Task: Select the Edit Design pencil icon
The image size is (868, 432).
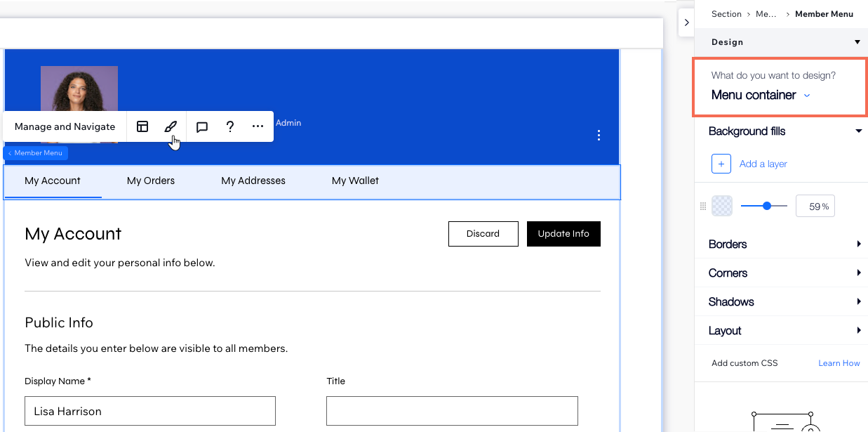Action: coord(171,126)
